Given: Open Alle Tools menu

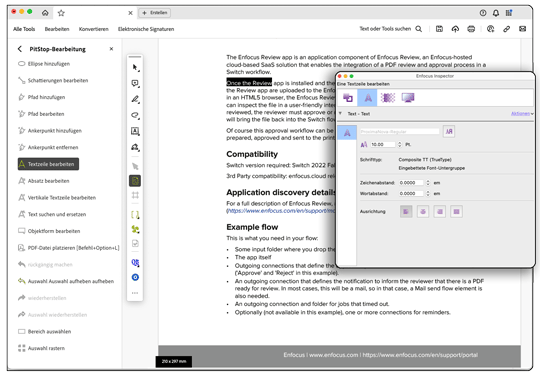Looking at the screenshot, I should pos(24,29).
